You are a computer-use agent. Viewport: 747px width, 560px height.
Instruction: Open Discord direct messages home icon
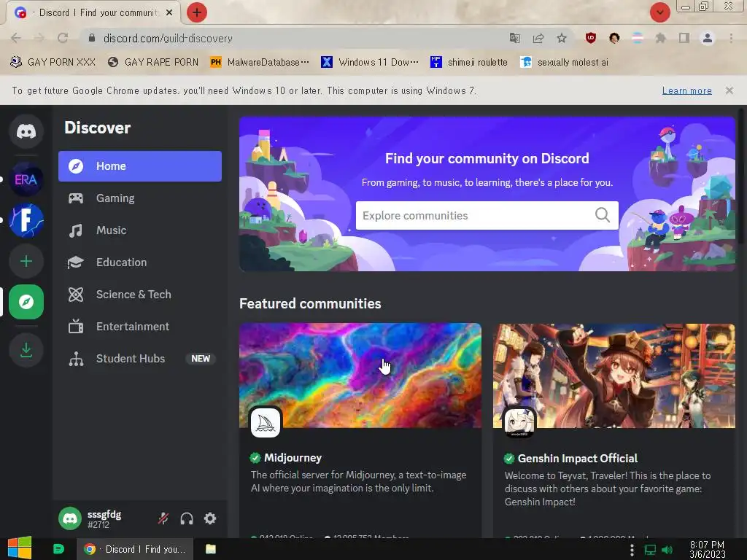point(26,131)
